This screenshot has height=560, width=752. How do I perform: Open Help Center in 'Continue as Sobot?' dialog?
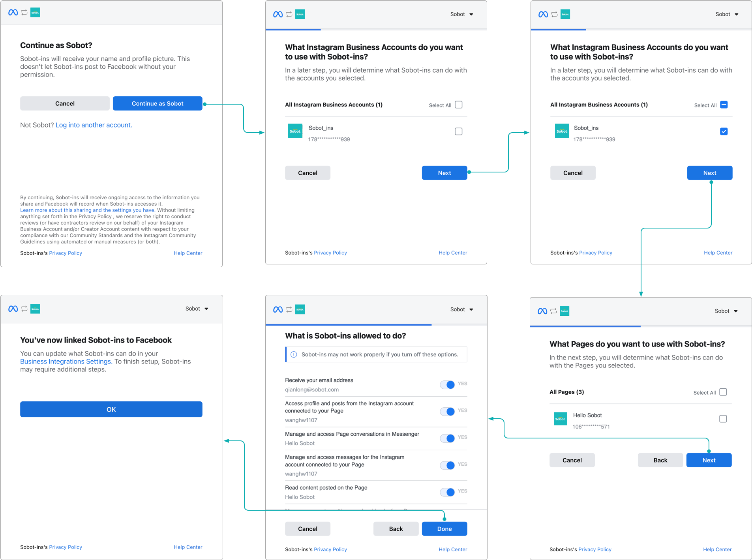188,253
